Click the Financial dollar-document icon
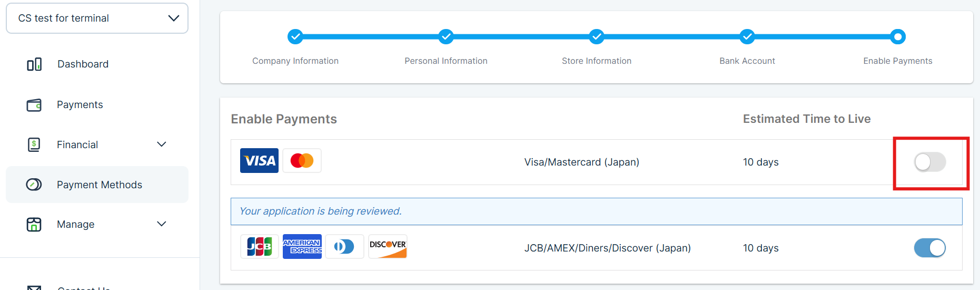The height and width of the screenshot is (290, 980). 34,144
